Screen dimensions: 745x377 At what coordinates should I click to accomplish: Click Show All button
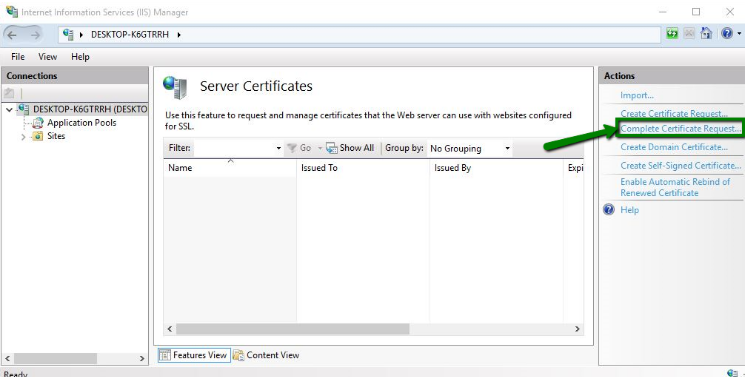coord(350,148)
